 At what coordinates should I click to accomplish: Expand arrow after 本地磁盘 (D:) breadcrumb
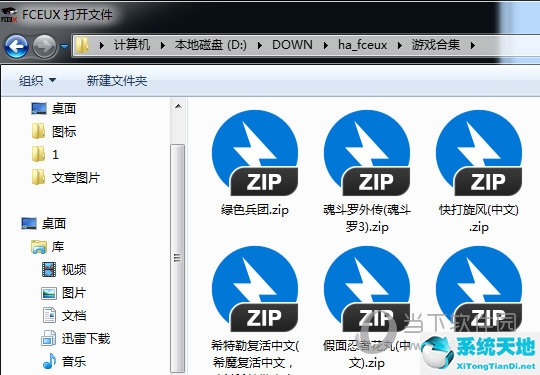tap(260, 45)
